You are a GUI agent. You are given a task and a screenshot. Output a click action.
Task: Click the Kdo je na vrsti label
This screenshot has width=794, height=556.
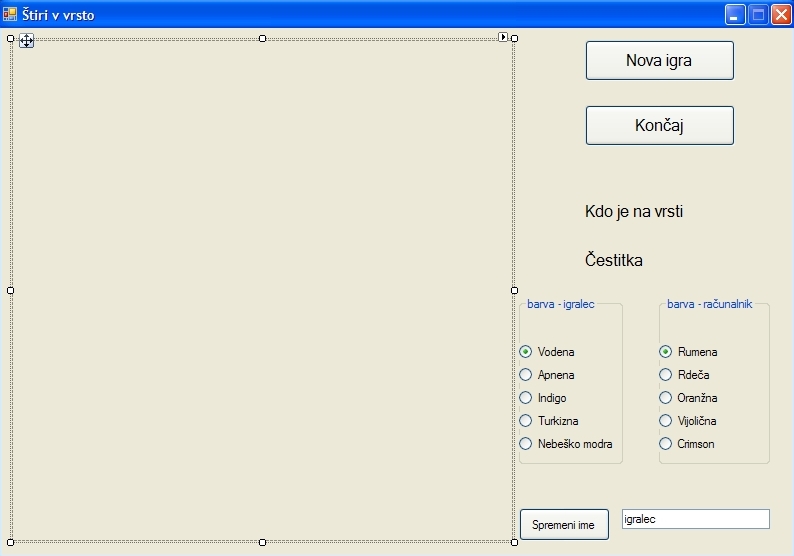point(634,212)
